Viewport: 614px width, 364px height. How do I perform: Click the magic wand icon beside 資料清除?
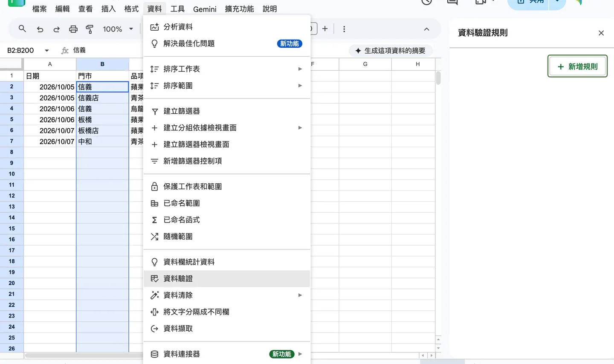[x=155, y=295]
